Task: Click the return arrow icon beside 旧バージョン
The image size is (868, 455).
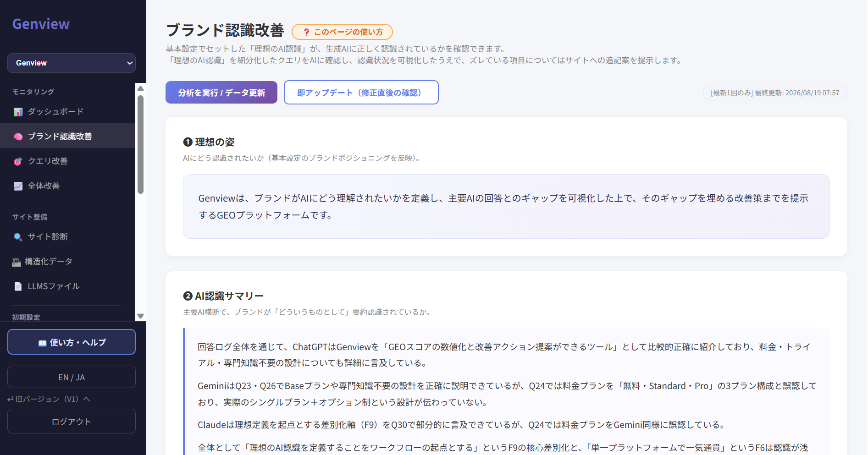Action: click(x=11, y=399)
